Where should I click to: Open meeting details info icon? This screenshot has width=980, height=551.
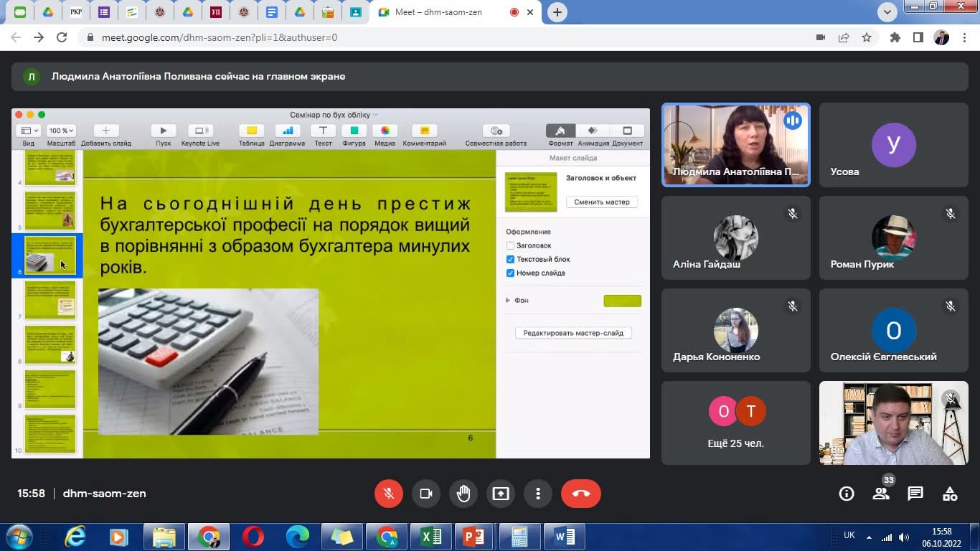coord(847,494)
